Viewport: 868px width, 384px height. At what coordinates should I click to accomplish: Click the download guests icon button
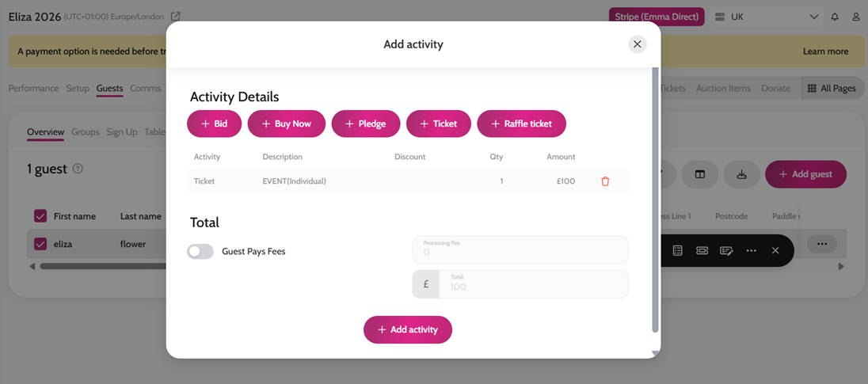click(742, 174)
